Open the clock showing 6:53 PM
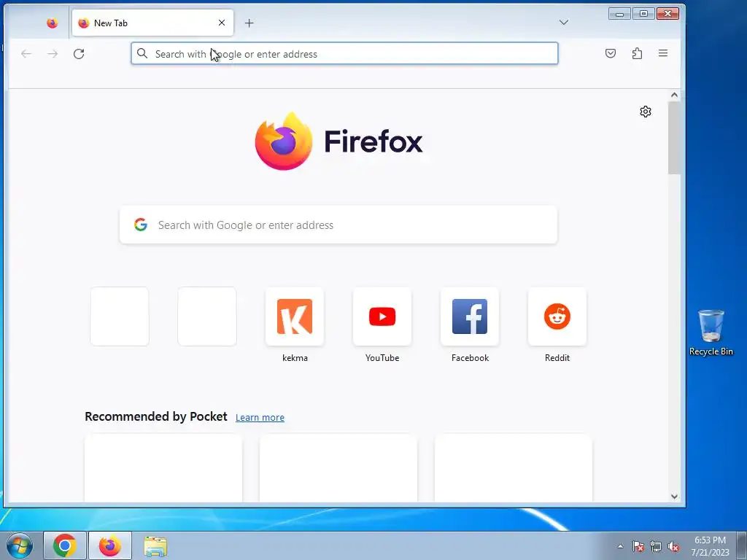This screenshot has width=747, height=560. click(x=710, y=545)
